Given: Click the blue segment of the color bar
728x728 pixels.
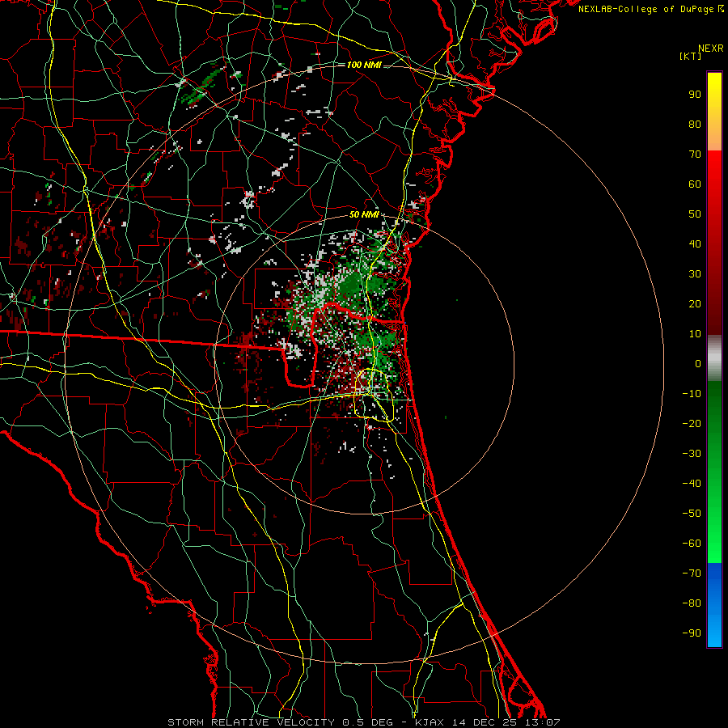Looking at the screenshot, I should [x=714, y=605].
